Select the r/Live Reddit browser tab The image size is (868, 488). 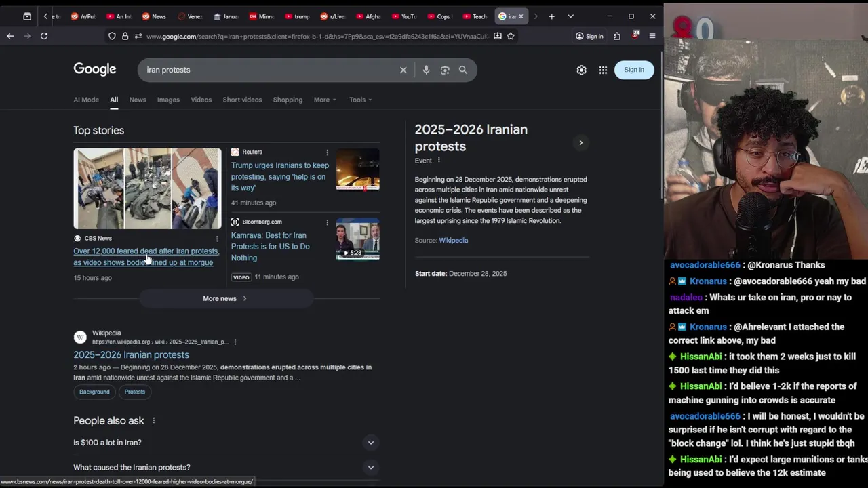(333, 16)
